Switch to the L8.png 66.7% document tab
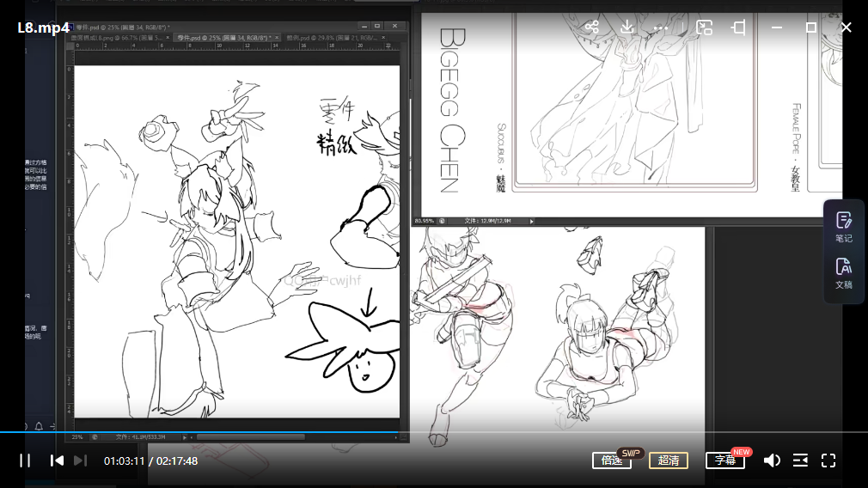The height and width of the screenshot is (488, 868). click(117, 38)
